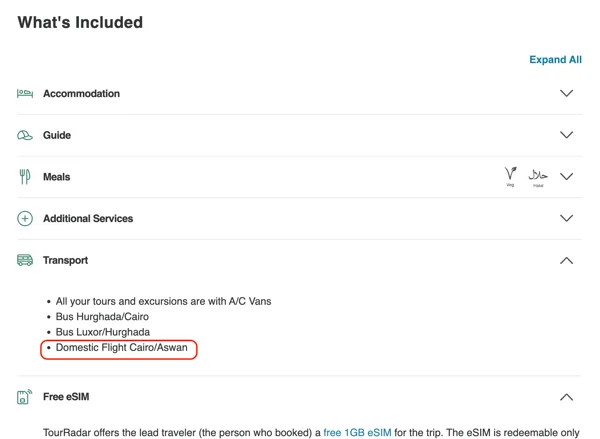Screen dimensions: 600x439
Task: Click the Additional Services heading text
Action: click(x=88, y=219)
